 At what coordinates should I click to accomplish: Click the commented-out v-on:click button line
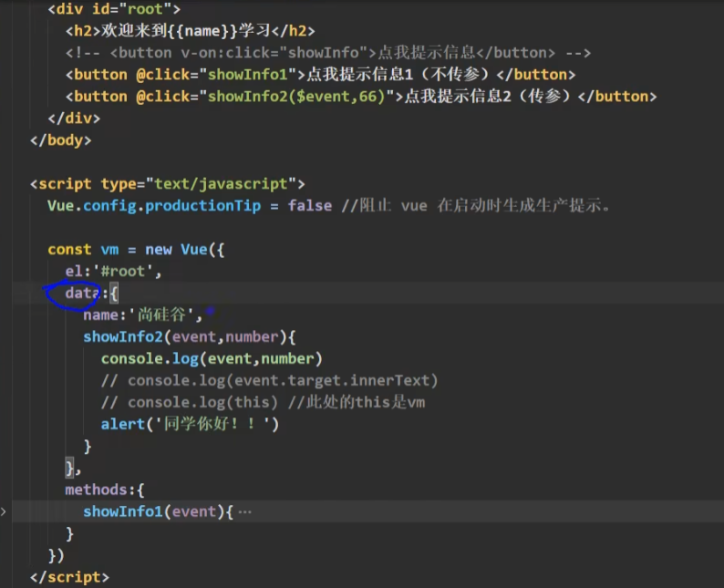coord(328,53)
